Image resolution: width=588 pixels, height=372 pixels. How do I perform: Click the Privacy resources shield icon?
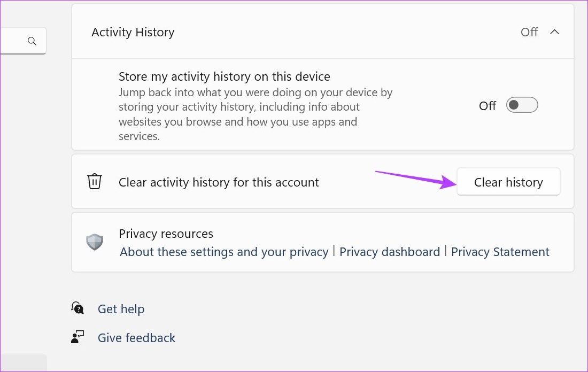point(95,242)
